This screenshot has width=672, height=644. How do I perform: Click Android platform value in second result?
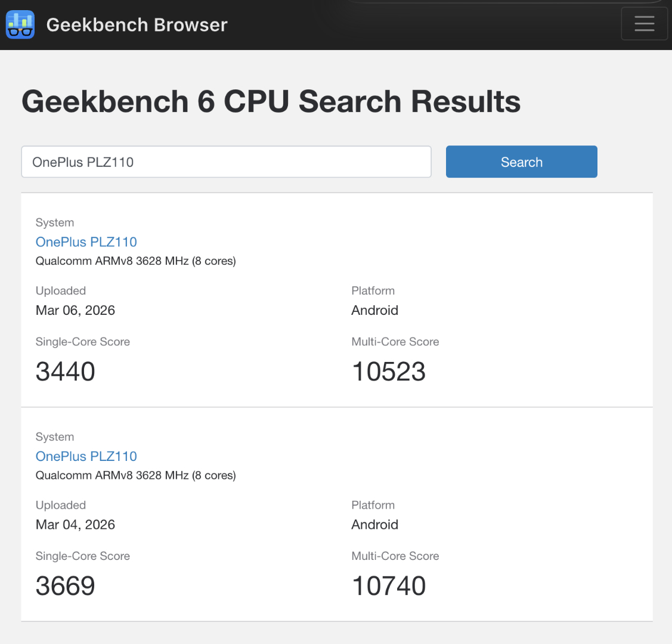pos(374,525)
